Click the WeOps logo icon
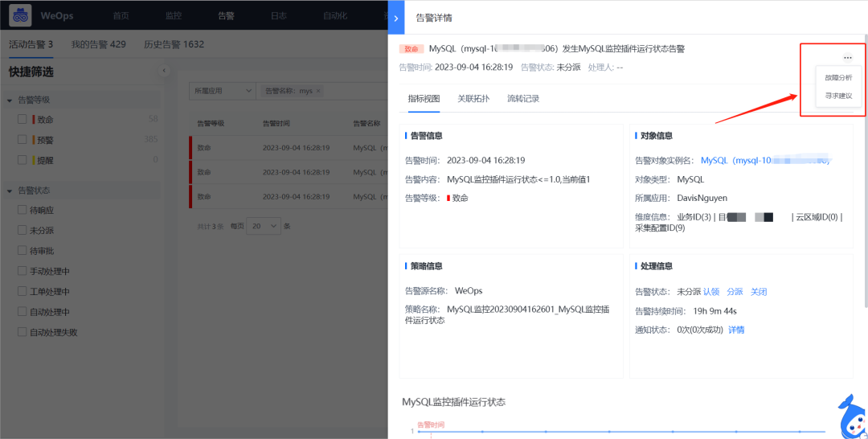This screenshot has height=439, width=868. tap(20, 15)
